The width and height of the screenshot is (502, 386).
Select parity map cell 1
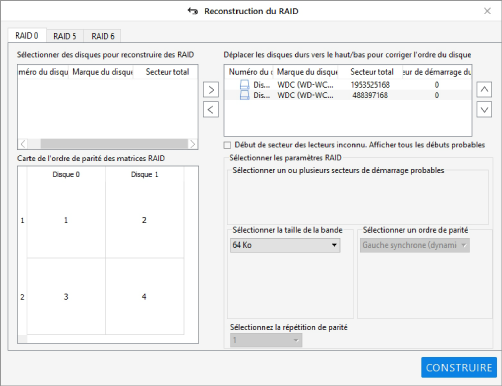tap(66, 220)
